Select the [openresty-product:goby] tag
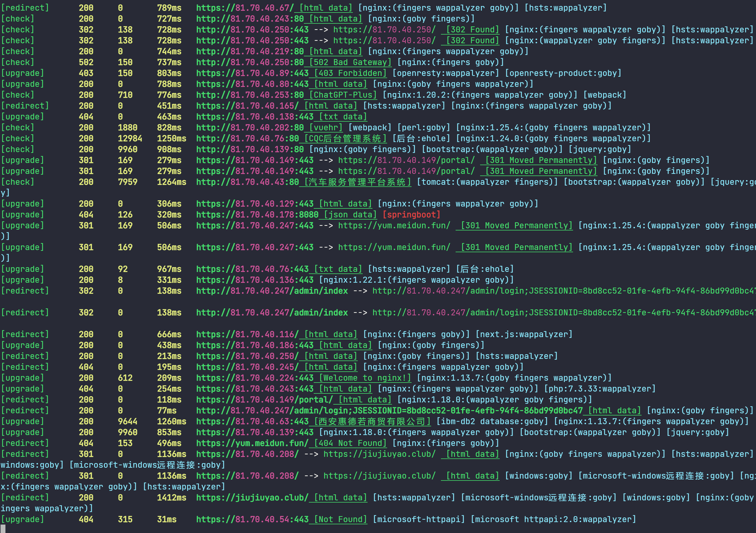Screen dimensions: 756x533 (x=563, y=73)
